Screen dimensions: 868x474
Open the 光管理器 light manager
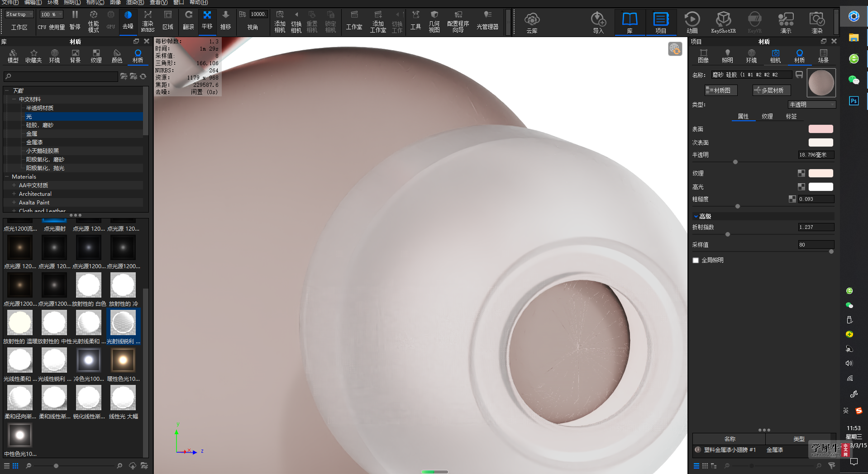coord(487,20)
